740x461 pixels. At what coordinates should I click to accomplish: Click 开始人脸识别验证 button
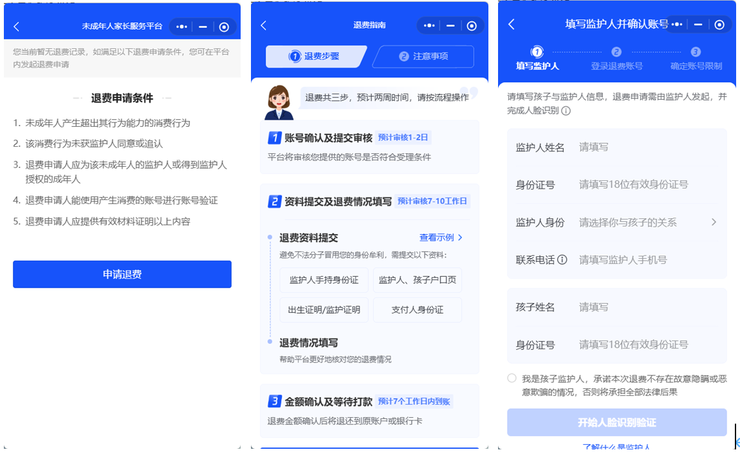616,422
